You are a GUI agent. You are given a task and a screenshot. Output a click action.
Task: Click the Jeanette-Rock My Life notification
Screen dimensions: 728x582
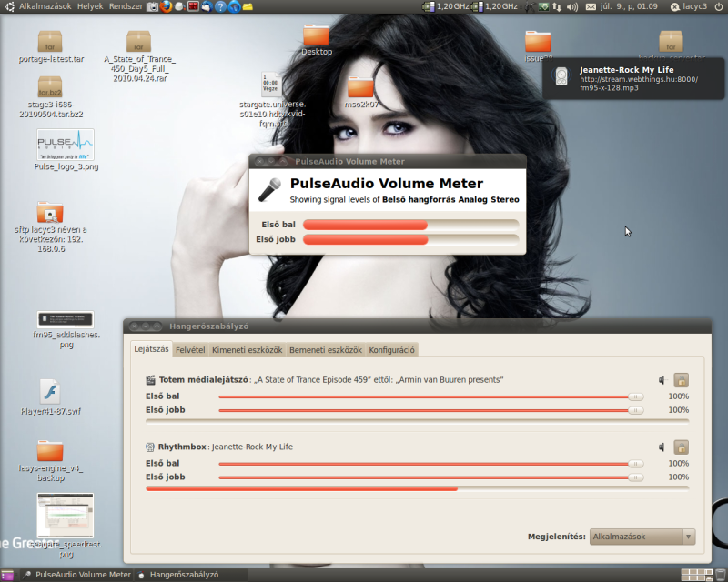(x=633, y=78)
